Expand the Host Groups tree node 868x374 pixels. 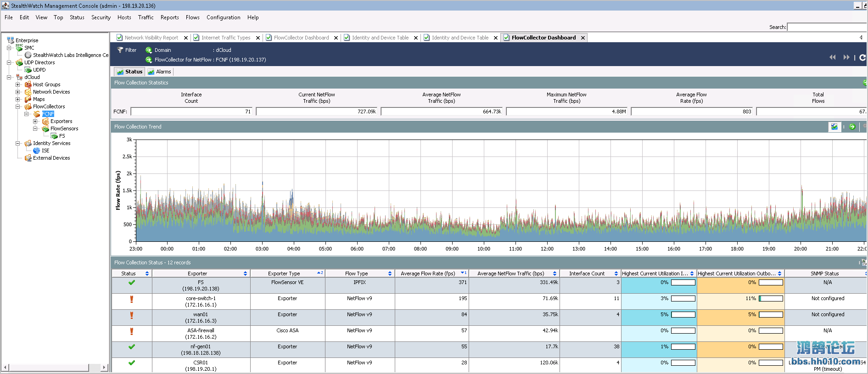coord(17,84)
